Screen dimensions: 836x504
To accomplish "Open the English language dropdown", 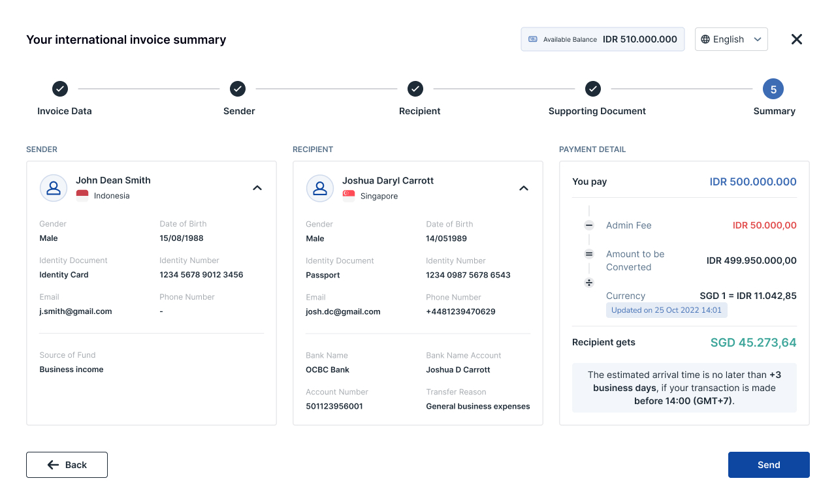I will point(731,39).
